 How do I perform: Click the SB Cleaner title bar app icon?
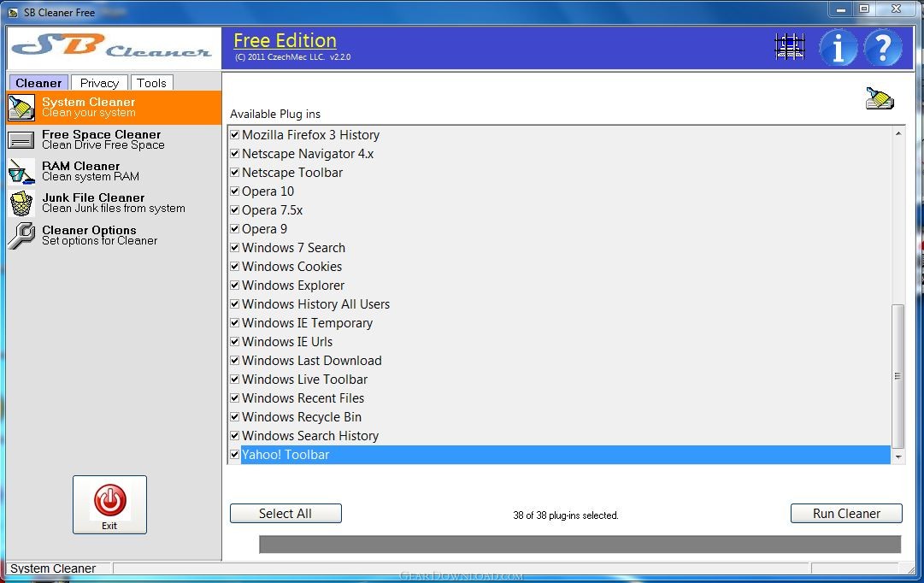(x=12, y=12)
